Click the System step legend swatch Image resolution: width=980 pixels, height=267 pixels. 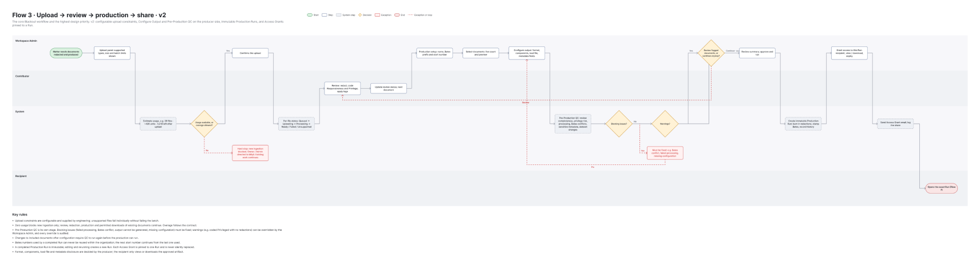click(x=339, y=15)
